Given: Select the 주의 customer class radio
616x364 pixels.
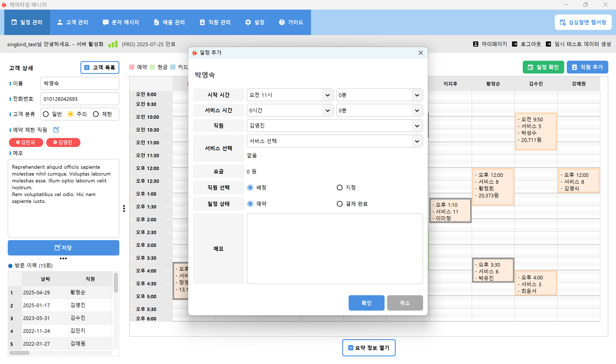Looking at the screenshot, I should click(70, 114).
